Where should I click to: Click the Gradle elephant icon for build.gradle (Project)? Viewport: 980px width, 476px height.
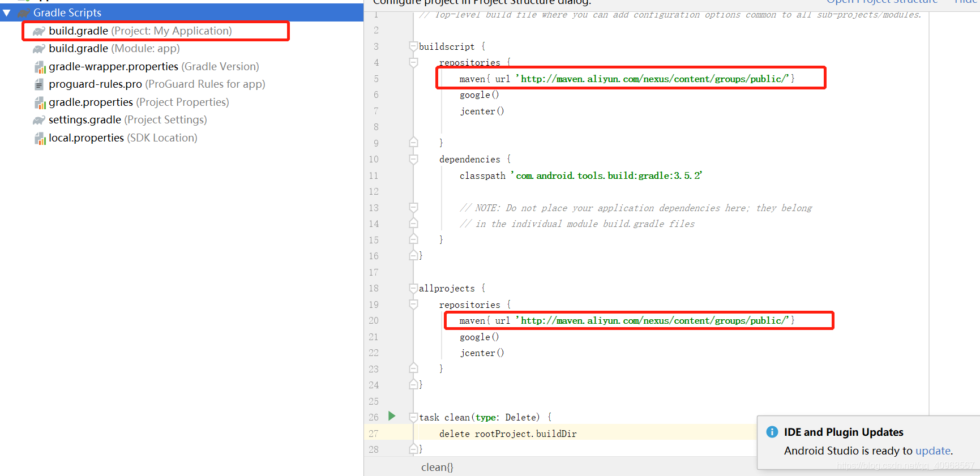pos(38,31)
